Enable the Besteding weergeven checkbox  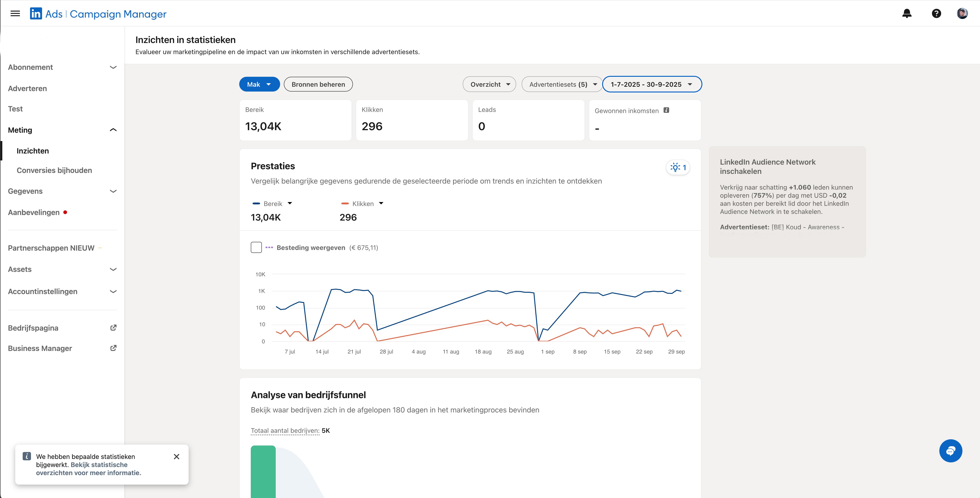(x=256, y=247)
